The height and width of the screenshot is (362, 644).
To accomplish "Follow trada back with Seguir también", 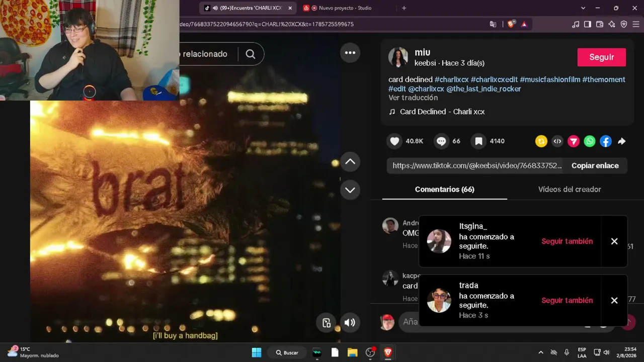I will pos(567,301).
